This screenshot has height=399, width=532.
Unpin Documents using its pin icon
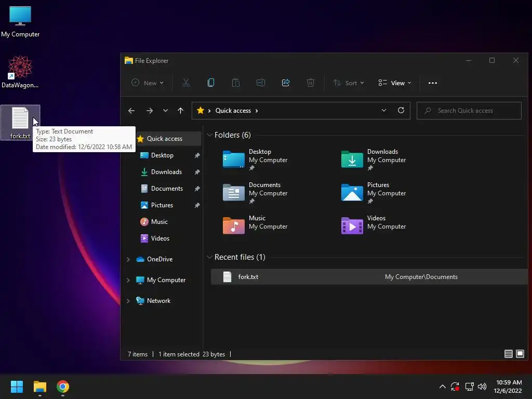197,189
